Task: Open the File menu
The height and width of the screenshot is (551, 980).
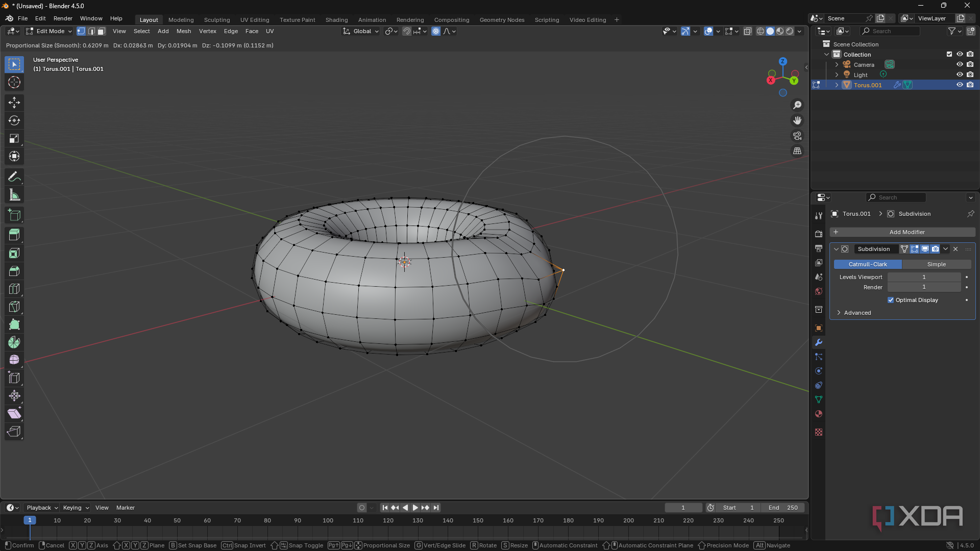Action: tap(22, 18)
